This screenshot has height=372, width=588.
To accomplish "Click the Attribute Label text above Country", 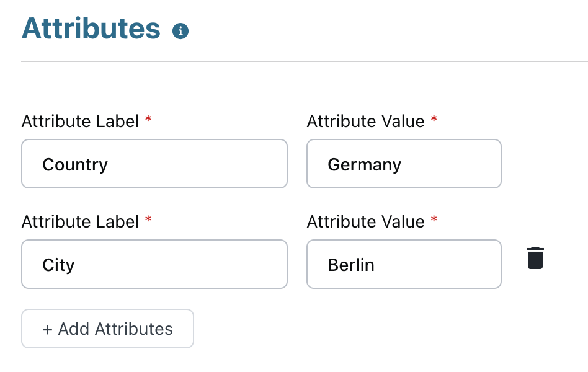I will coord(80,122).
